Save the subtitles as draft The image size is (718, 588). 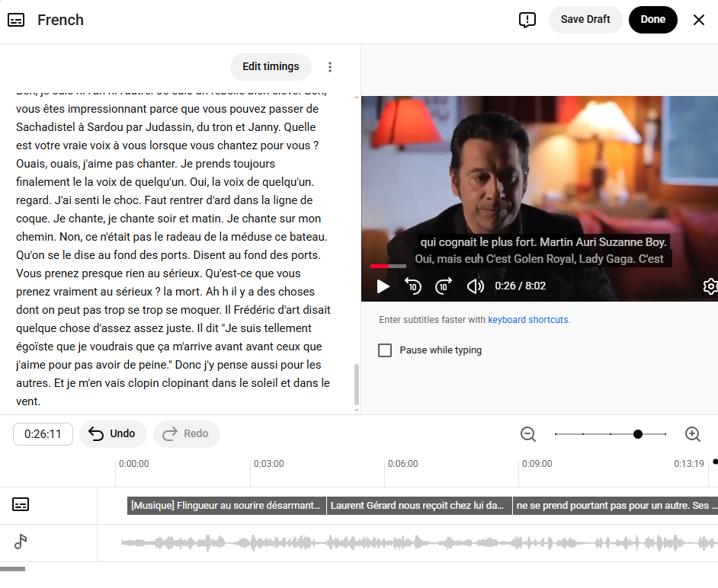585,20
